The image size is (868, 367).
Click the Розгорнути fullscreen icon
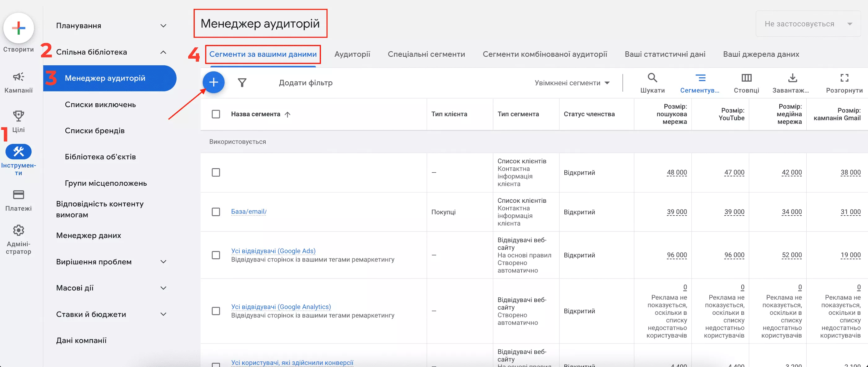point(844,78)
